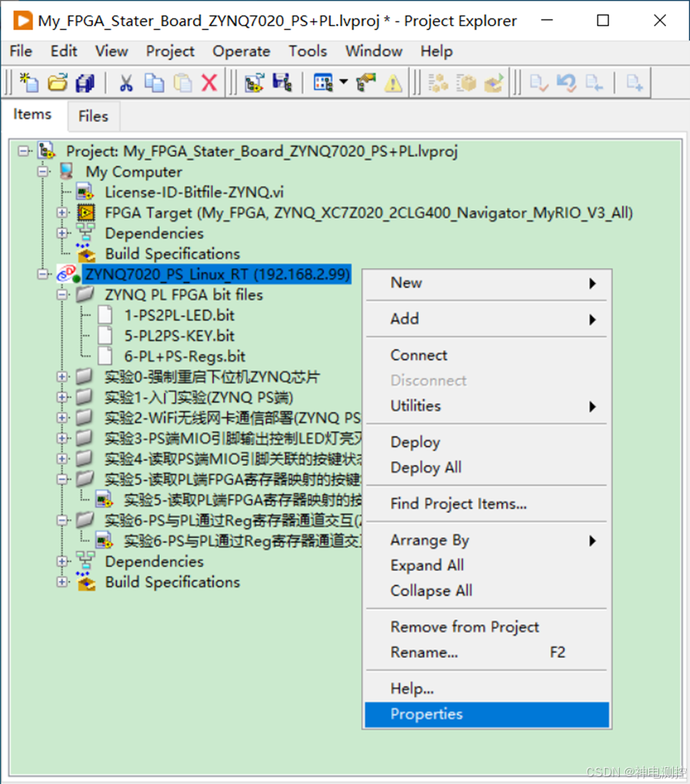Collapse the My Computer node
Image resolution: width=690 pixels, height=784 pixels.
coord(43,171)
